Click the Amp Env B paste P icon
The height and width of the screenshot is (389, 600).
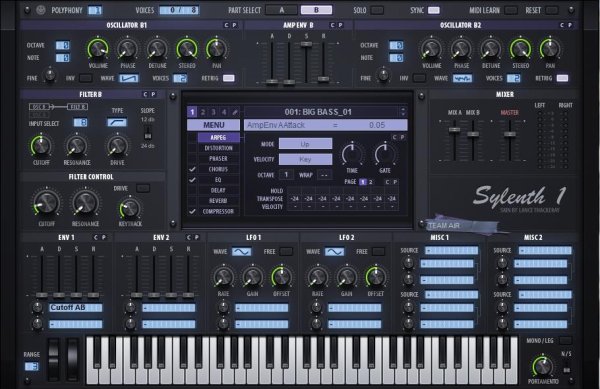point(340,25)
